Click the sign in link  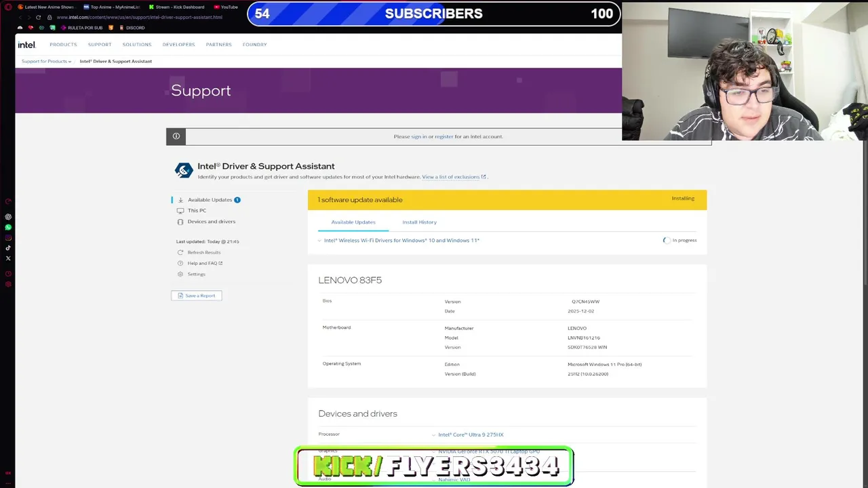click(x=419, y=137)
